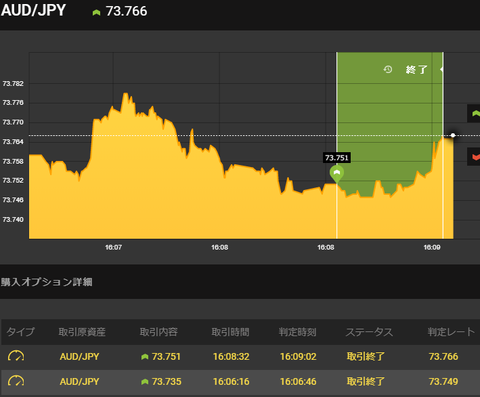Screen dimensions: 480x397
Task: Click the green up arrow beside 73.766 header
Action: tap(96, 12)
